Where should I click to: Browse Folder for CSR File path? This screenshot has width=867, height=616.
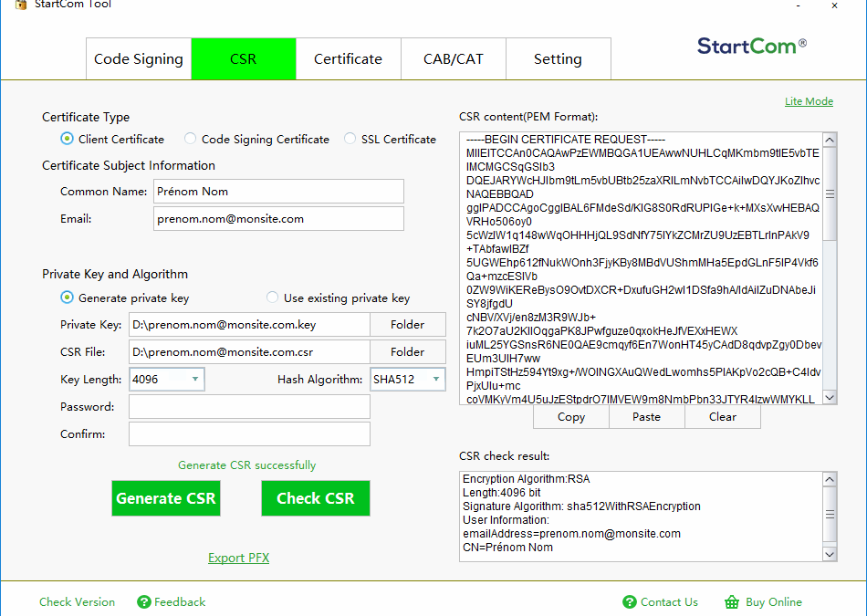pyautogui.click(x=408, y=351)
